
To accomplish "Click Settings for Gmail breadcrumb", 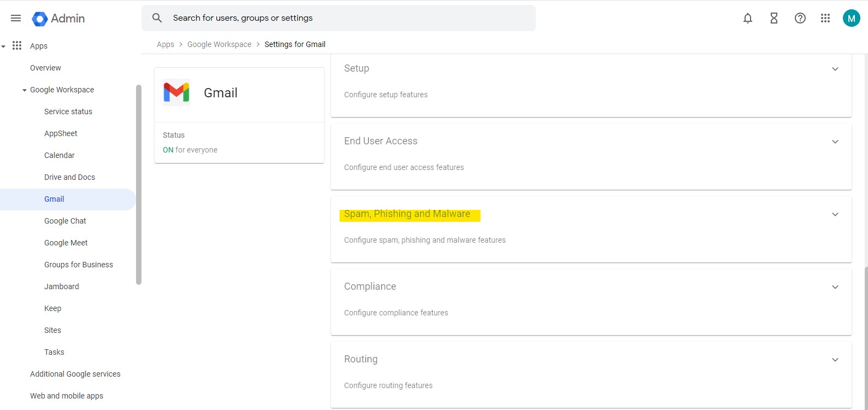I will click(x=295, y=44).
